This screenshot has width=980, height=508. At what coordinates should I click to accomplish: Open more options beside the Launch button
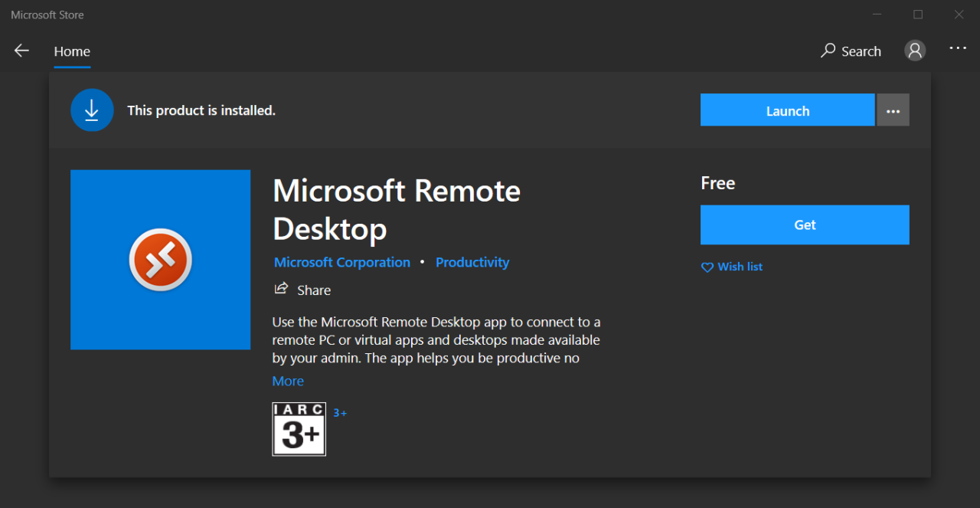point(893,110)
